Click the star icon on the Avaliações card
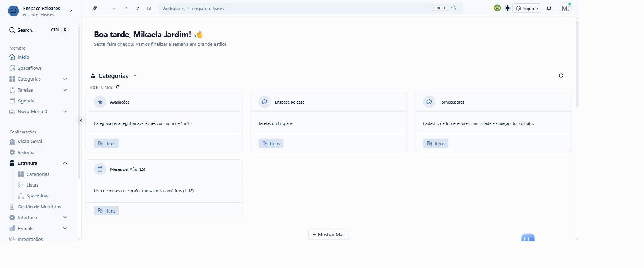This screenshot has width=644, height=268. coord(100,102)
